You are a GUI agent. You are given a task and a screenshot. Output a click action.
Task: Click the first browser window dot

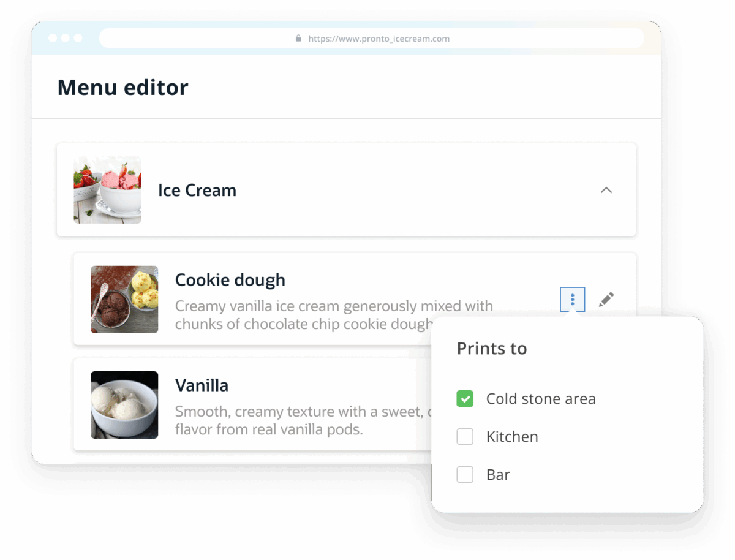tap(53, 38)
